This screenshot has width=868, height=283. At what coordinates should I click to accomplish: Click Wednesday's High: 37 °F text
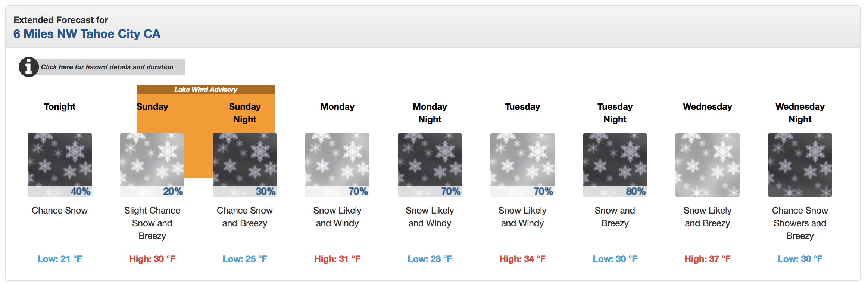click(708, 259)
